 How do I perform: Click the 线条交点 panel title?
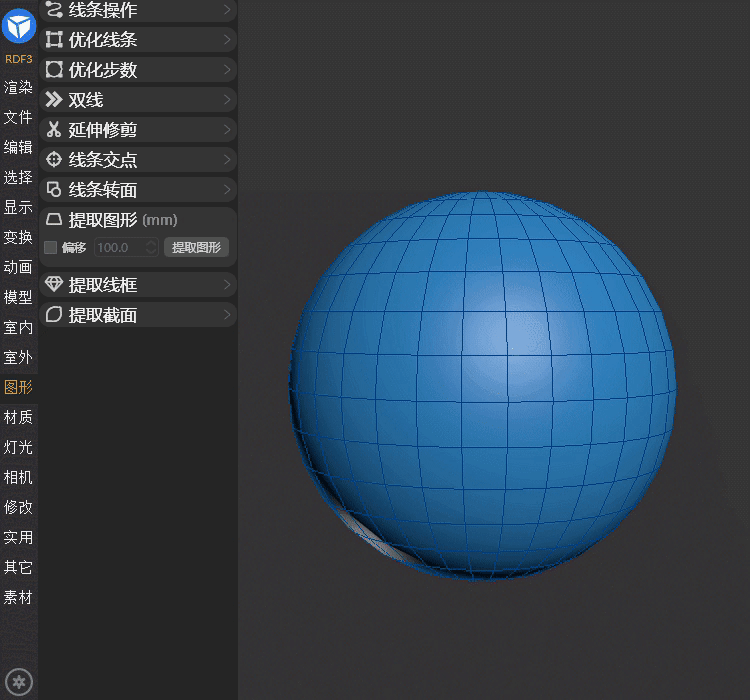103,160
